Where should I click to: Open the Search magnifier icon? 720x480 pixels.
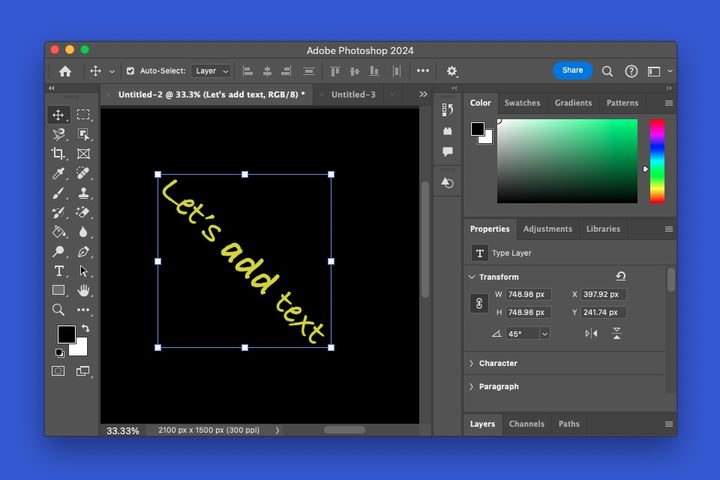coord(607,71)
